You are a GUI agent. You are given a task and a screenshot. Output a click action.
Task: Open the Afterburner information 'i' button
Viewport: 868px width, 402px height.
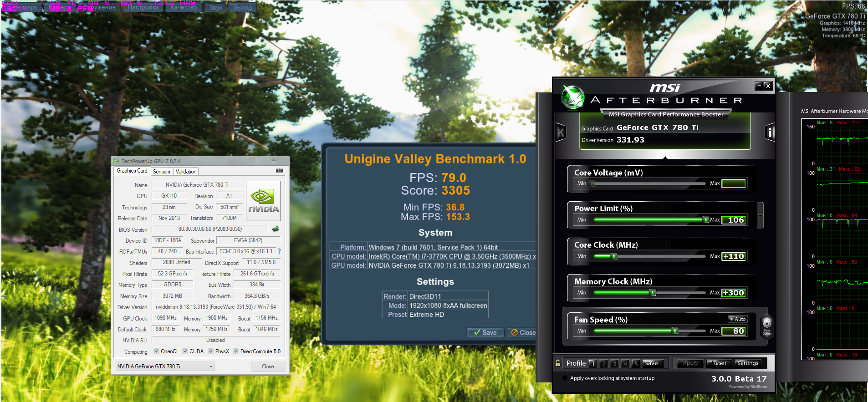770,132
